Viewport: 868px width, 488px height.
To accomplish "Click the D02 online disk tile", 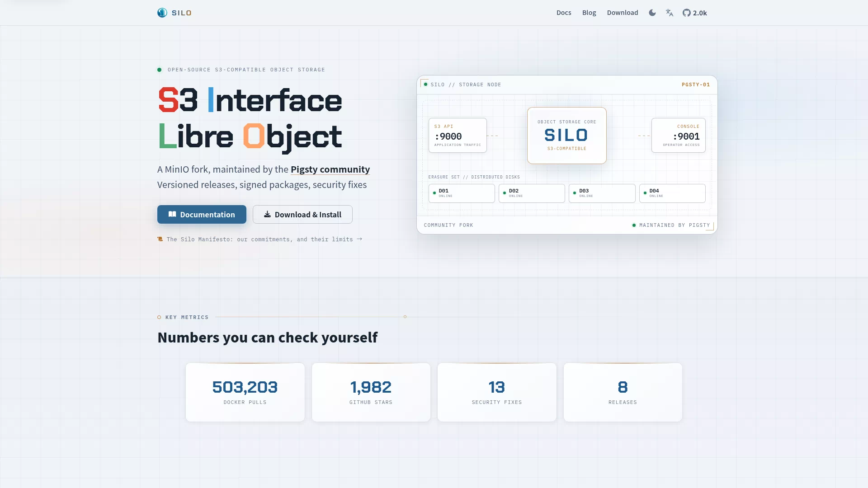I will (532, 193).
